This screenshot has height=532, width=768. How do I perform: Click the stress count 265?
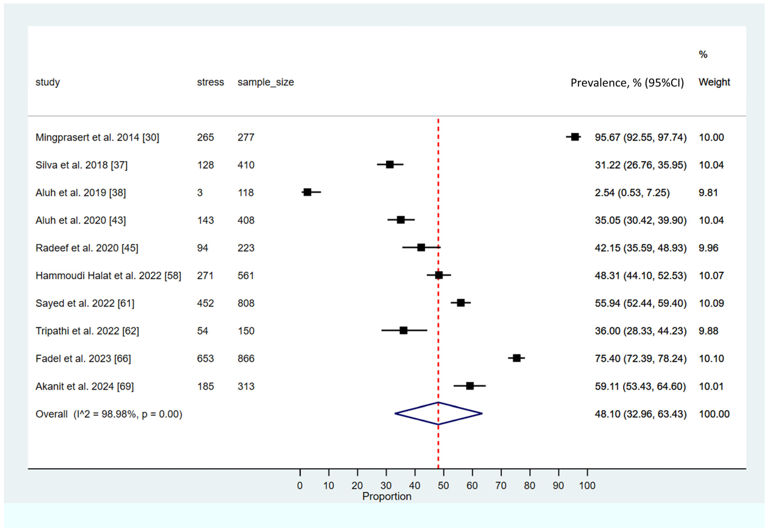(205, 137)
